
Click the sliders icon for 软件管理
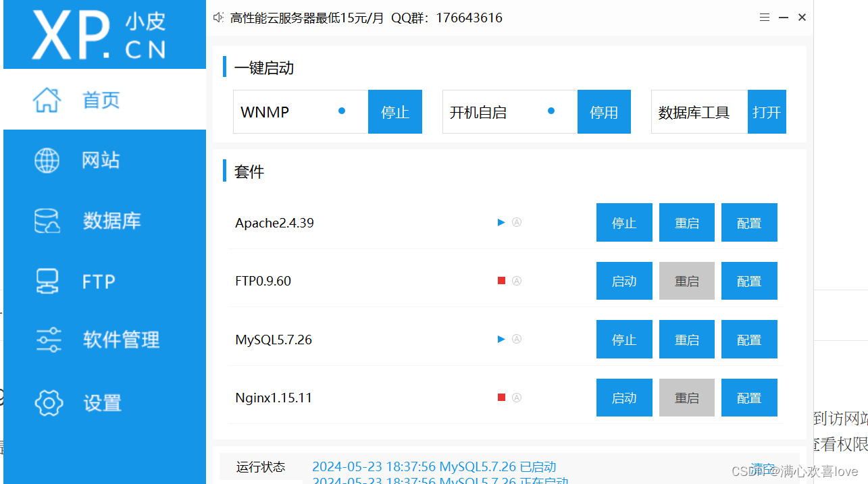click(x=49, y=340)
